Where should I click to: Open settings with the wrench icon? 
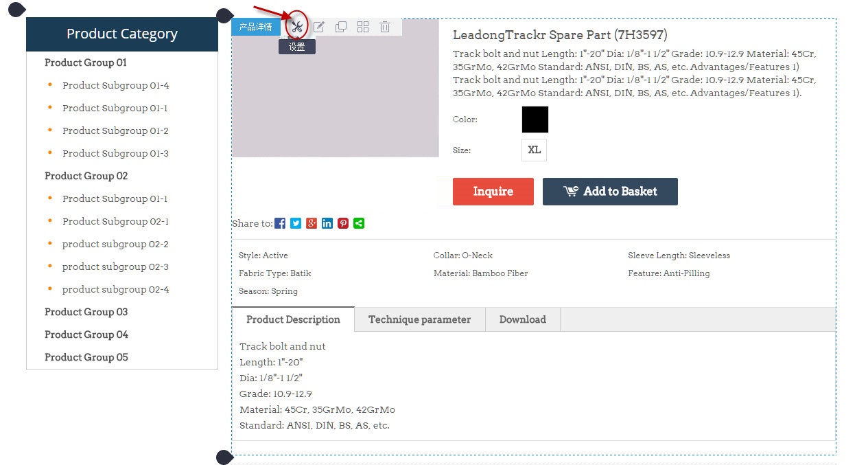click(x=296, y=27)
